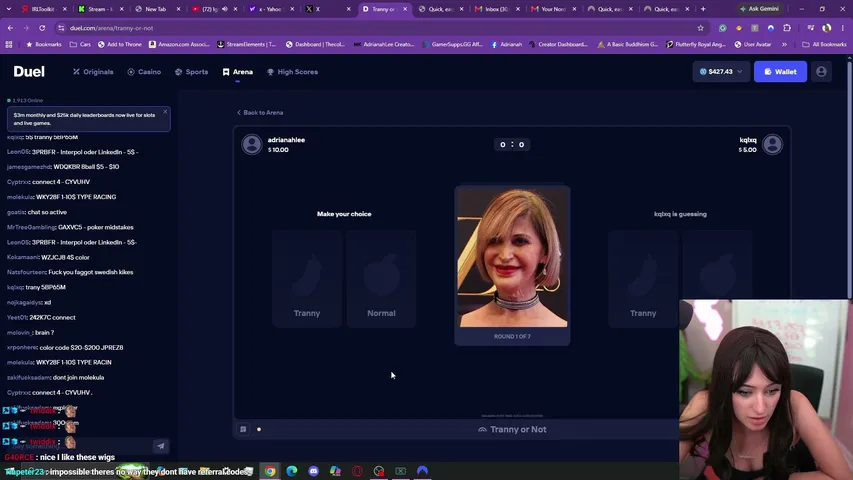Screen dimensions: 853x480
Task: Click the Yeet01 chat message
Action: pos(41,317)
